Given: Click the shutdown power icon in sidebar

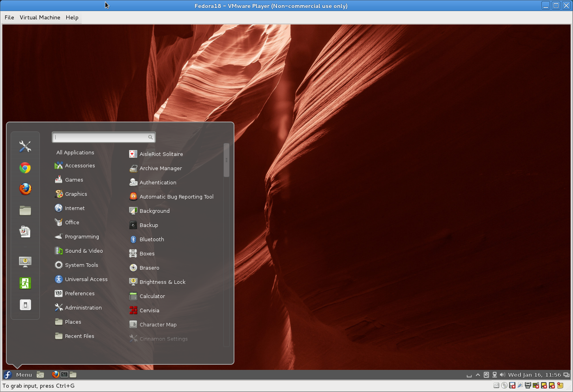Looking at the screenshot, I should [x=25, y=304].
